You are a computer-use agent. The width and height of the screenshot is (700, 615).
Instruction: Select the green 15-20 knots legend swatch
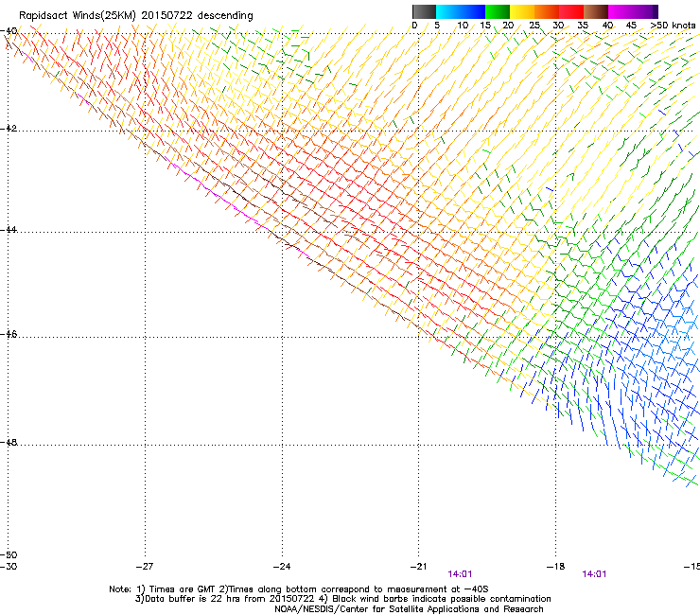pos(498,11)
